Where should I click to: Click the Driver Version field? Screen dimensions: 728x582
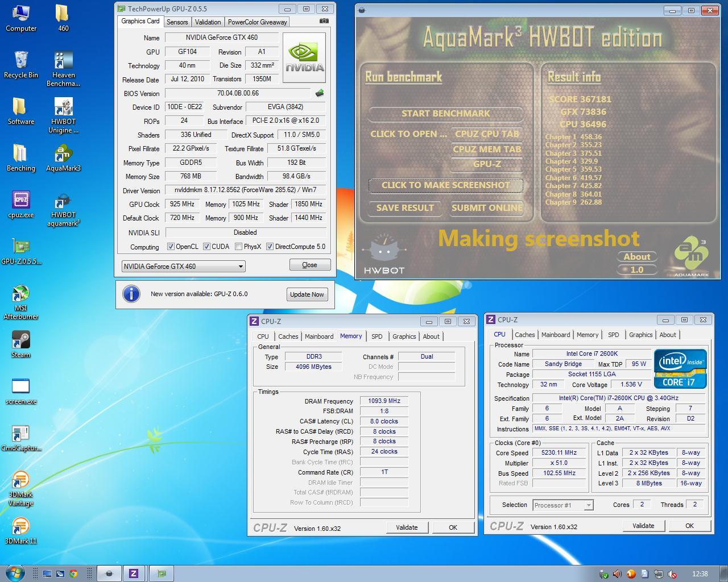pyautogui.click(x=245, y=190)
